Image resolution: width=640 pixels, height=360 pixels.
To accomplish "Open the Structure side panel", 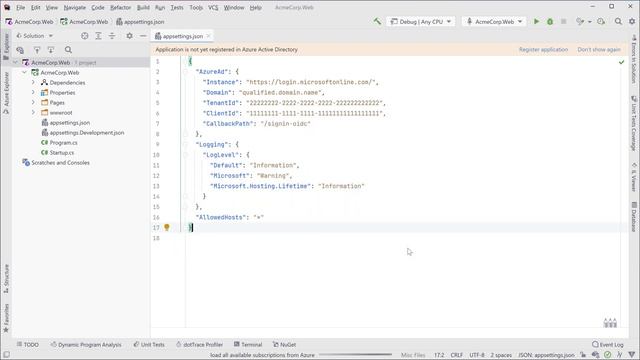I will point(6,278).
